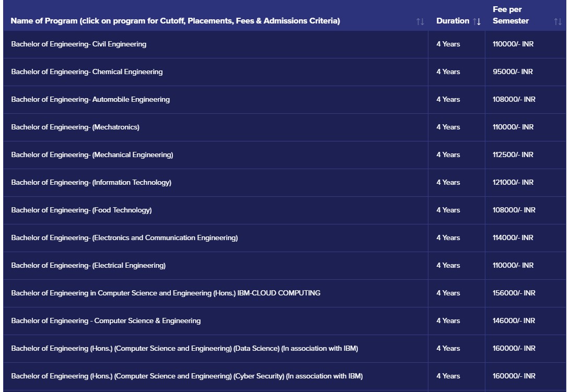Open the Data Science IBM program
The image size is (570, 392).
pyautogui.click(x=184, y=349)
